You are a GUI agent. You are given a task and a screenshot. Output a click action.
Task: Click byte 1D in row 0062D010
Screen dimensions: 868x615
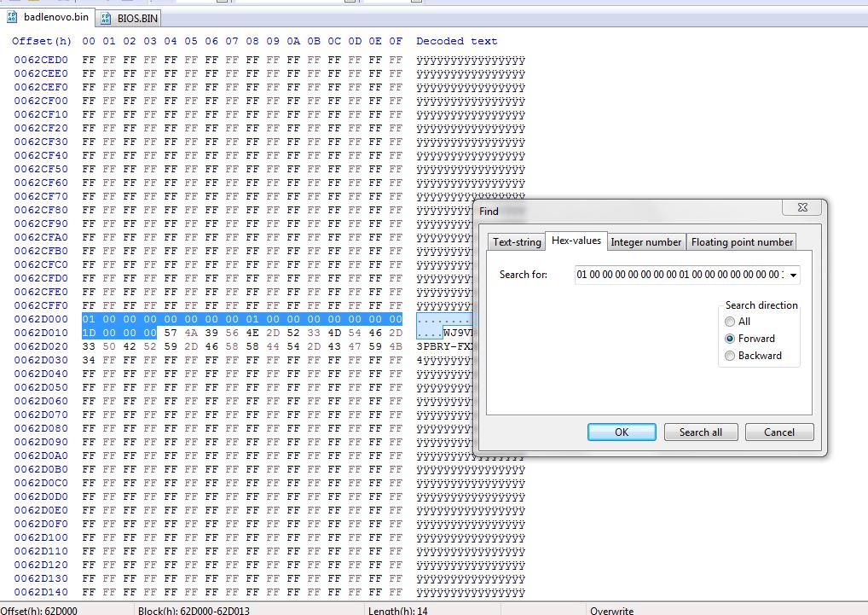89,334
